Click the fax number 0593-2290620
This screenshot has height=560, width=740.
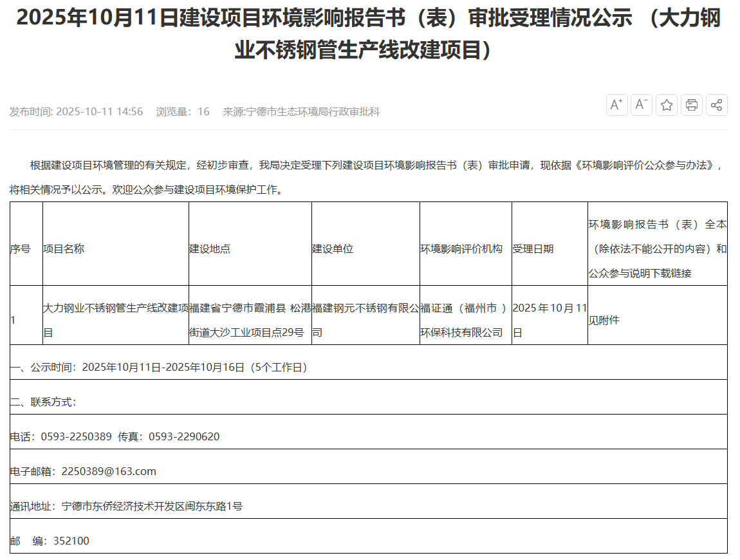coord(183,437)
